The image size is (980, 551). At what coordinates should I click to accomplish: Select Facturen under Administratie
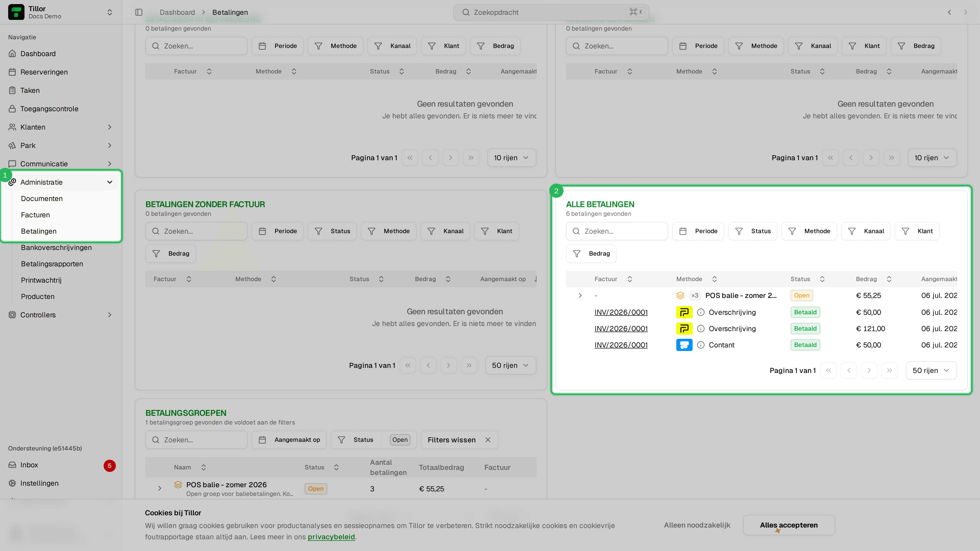(35, 215)
